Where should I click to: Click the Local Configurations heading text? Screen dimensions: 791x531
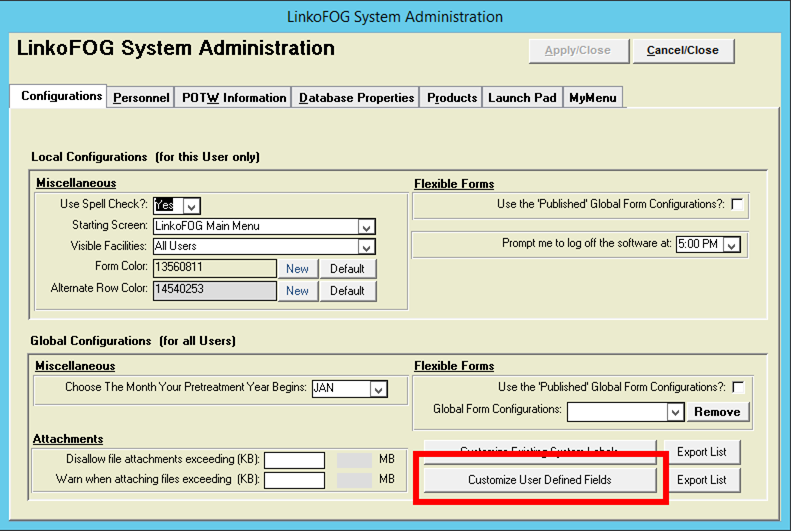click(145, 157)
